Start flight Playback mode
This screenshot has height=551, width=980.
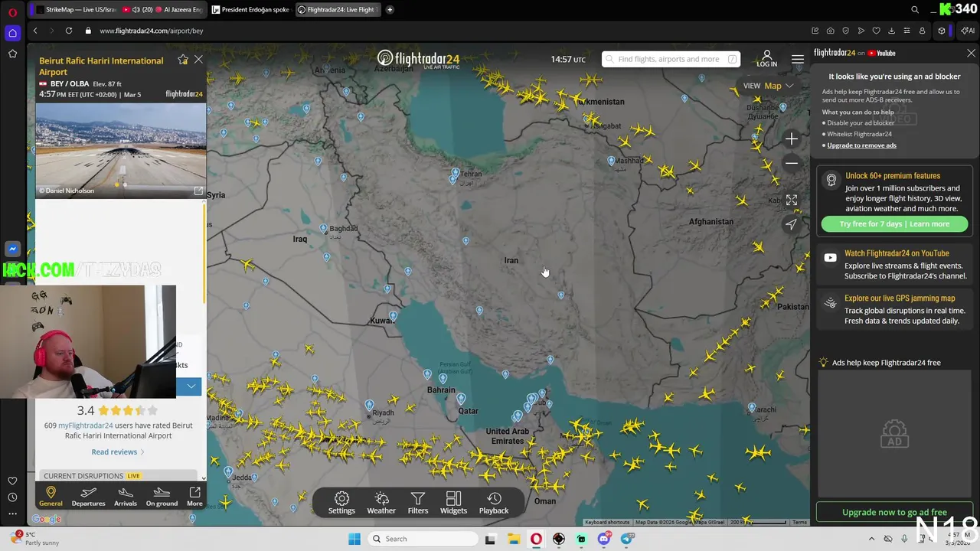(x=494, y=503)
